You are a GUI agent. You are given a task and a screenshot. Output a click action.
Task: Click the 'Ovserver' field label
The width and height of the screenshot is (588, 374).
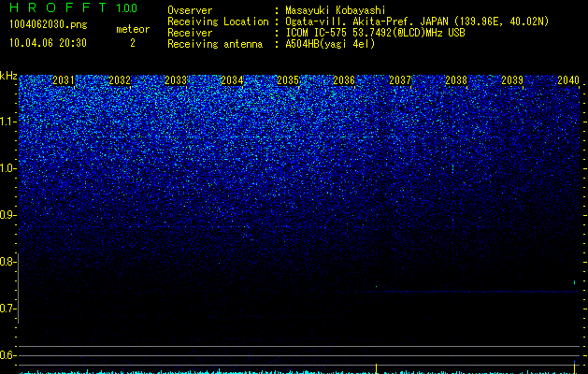click(190, 10)
